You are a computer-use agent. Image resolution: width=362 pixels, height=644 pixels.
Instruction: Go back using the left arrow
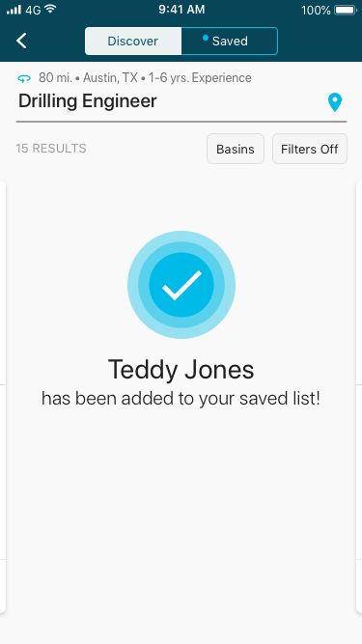[21, 42]
